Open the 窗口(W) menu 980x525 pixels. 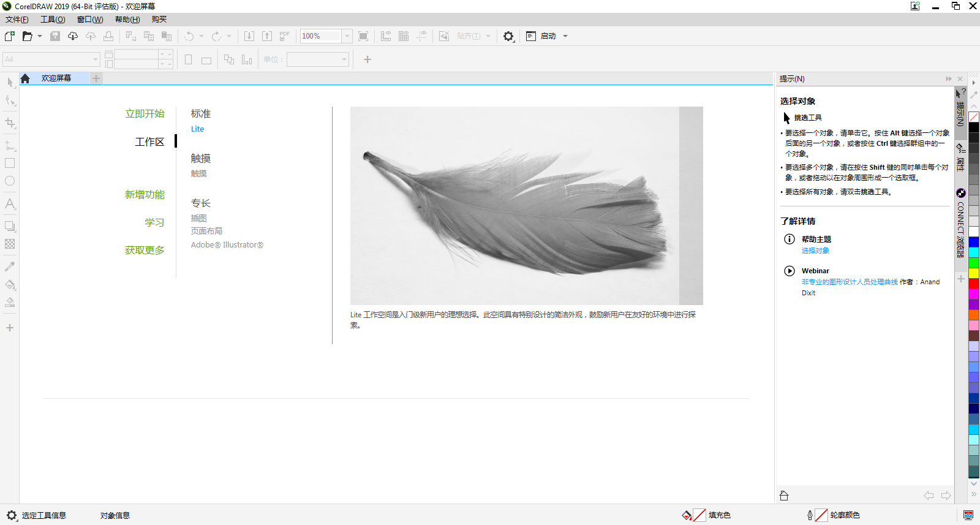(90, 20)
